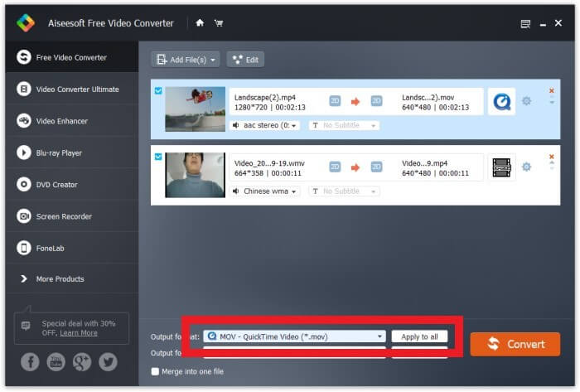Remove Video_20...9-19.wmv with the orange X
This screenshot has width=580, height=392.
pyautogui.click(x=552, y=157)
